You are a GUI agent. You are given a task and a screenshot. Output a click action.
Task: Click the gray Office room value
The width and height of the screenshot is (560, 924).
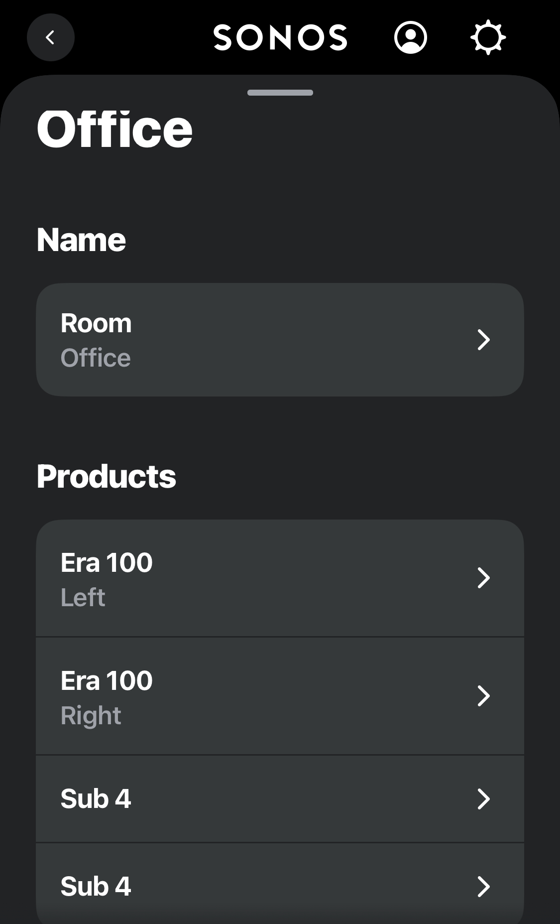[x=96, y=358]
